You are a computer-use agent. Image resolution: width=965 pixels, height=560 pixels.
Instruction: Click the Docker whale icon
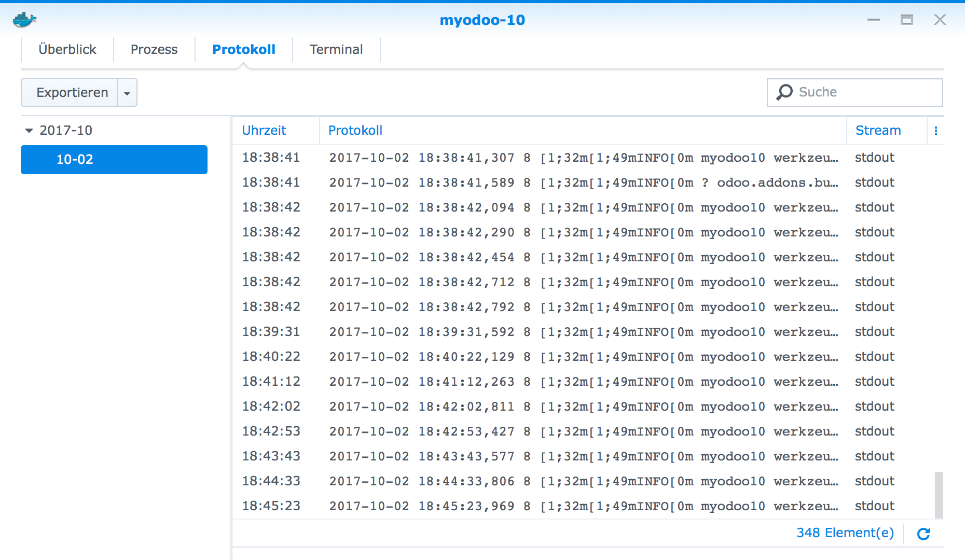[x=24, y=19]
